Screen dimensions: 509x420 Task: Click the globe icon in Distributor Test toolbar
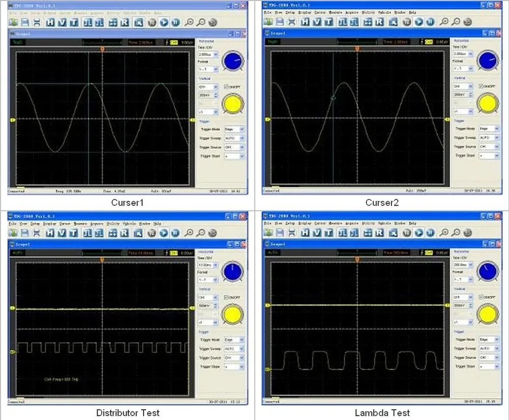coord(213,233)
